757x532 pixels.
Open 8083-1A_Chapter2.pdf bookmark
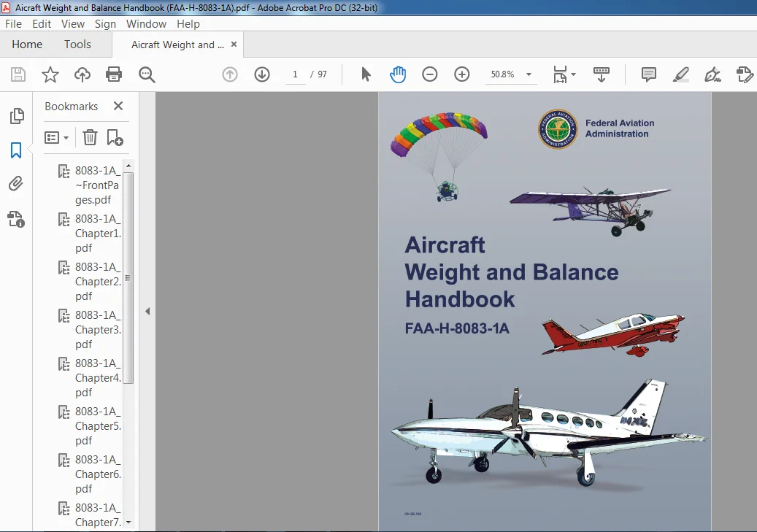click(x=98, y=282)
